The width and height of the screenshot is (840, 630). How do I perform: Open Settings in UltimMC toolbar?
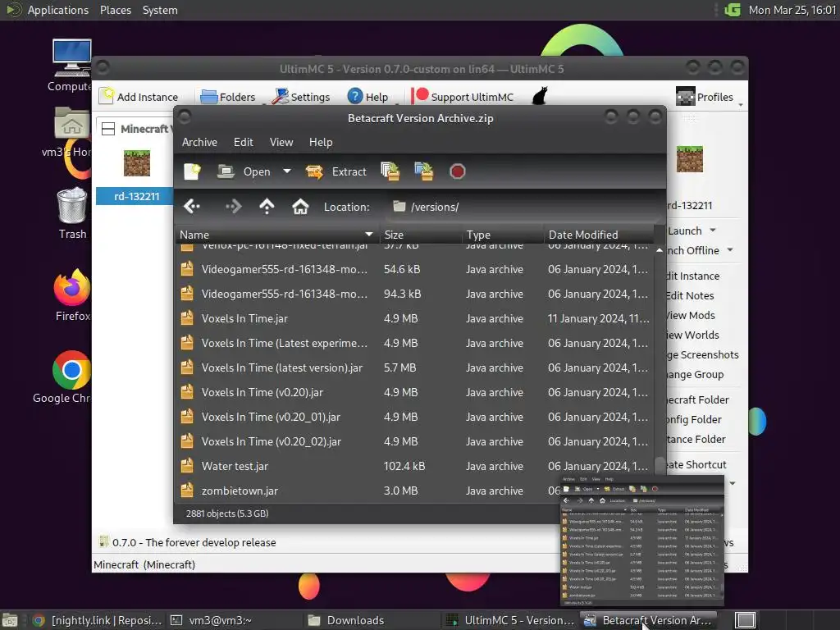300,97
